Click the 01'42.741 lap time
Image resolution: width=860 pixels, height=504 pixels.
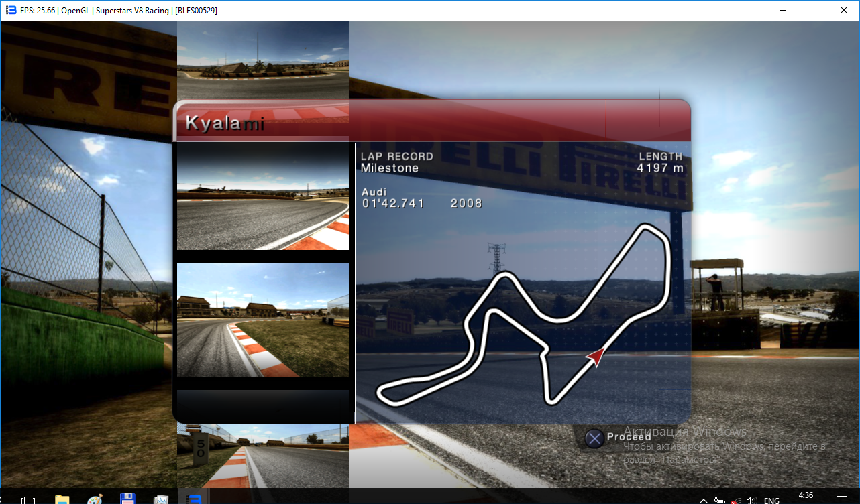click(x=393, y=203)
